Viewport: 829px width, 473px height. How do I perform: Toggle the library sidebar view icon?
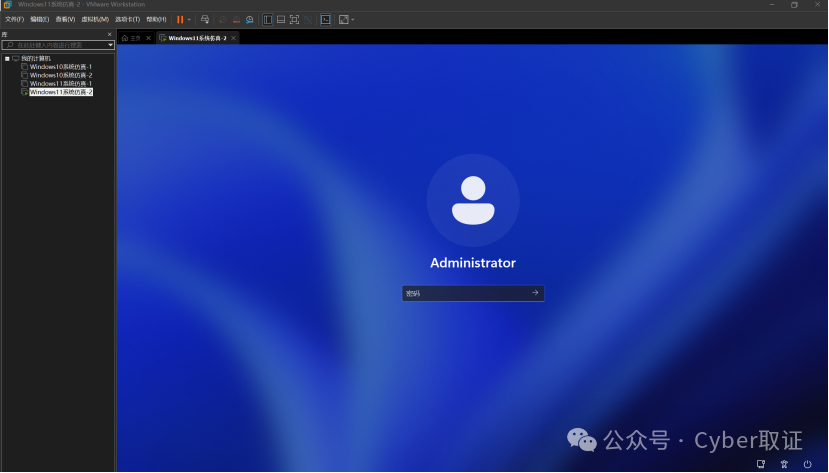(x=268, y=20)
